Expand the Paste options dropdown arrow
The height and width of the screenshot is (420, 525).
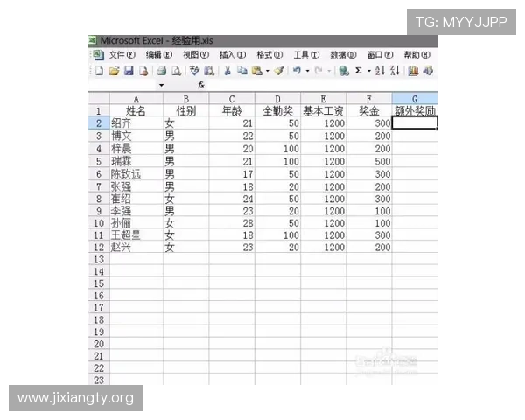click(268, 71)
